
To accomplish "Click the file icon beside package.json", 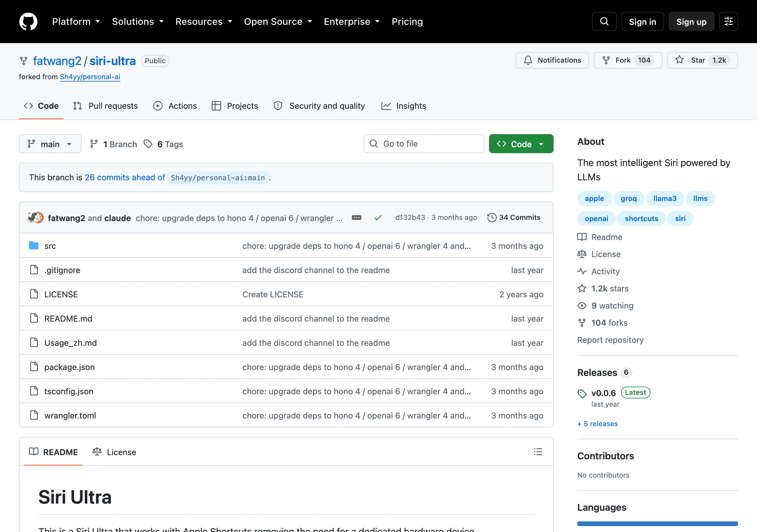I will click(34, 366).
